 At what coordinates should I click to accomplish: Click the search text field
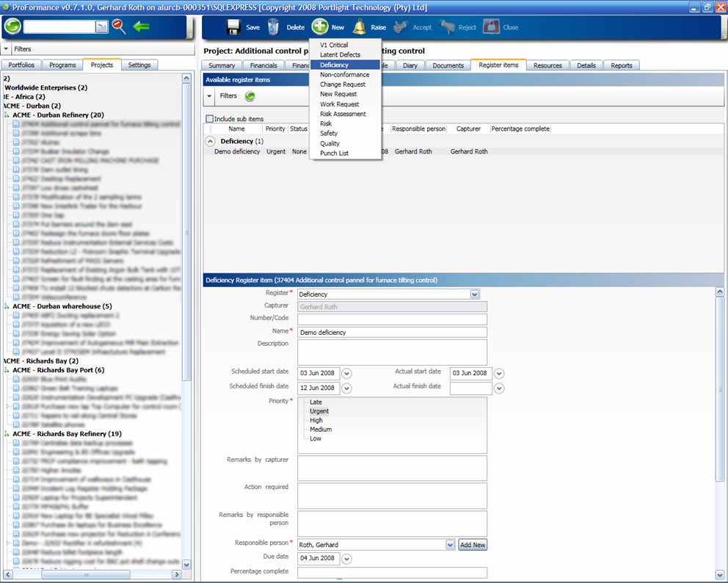coord(59,27)
